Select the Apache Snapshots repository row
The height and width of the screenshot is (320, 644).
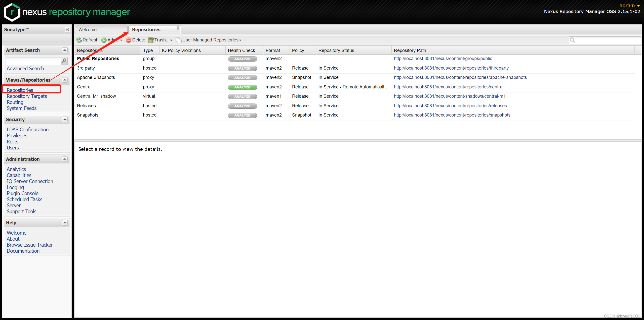click(x=96, y=77)
